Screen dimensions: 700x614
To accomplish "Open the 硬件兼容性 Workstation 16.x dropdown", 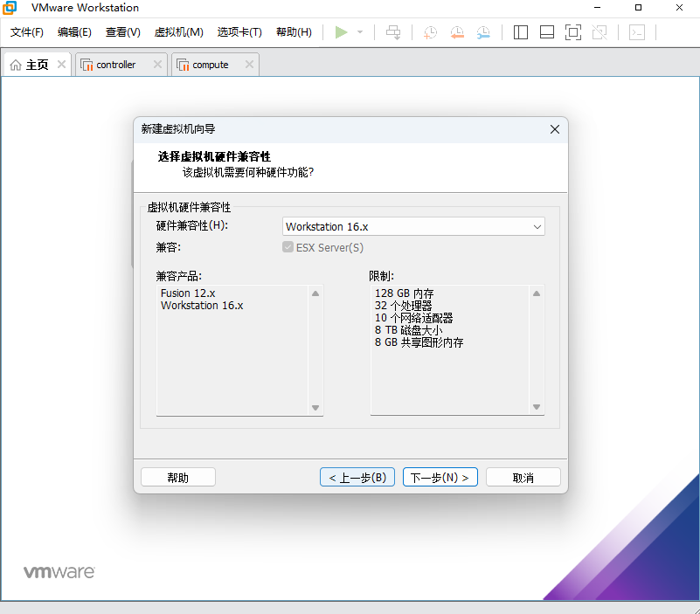I will 413,227.
